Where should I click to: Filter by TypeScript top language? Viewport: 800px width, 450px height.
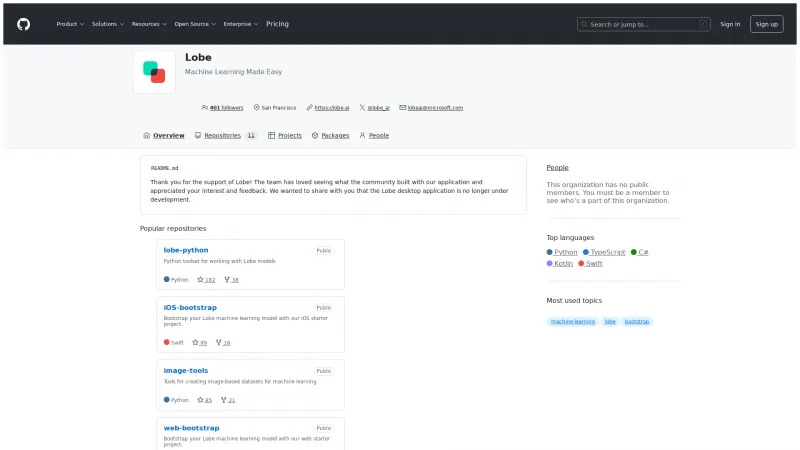click(604, 252)
